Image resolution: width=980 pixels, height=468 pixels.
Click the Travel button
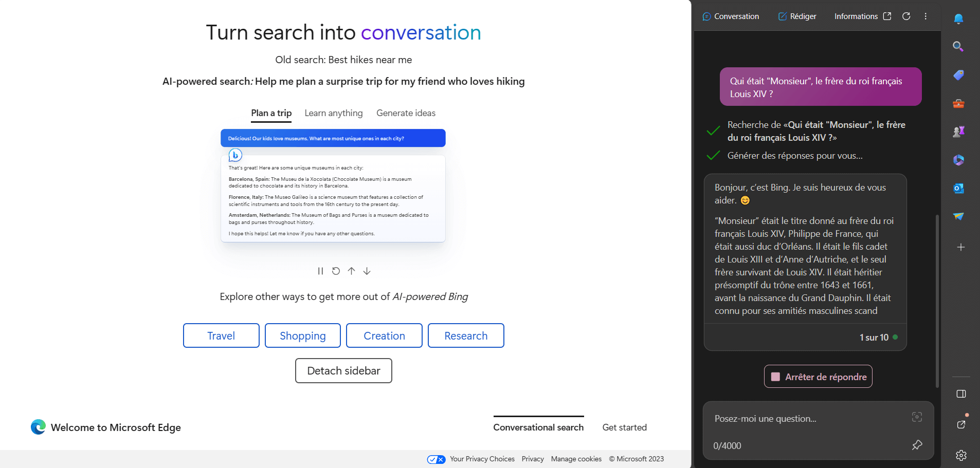coord(221,335)
